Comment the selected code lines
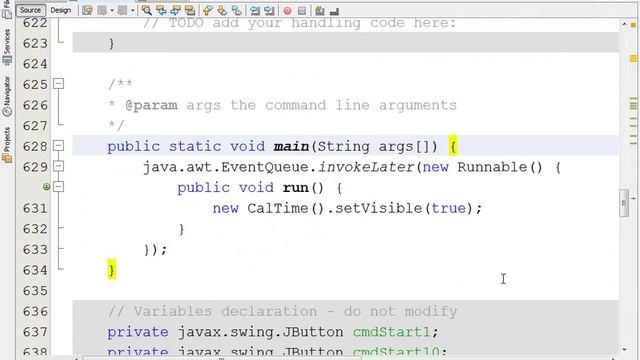Viewport: 640px width, 360px height. coord(320,11)
